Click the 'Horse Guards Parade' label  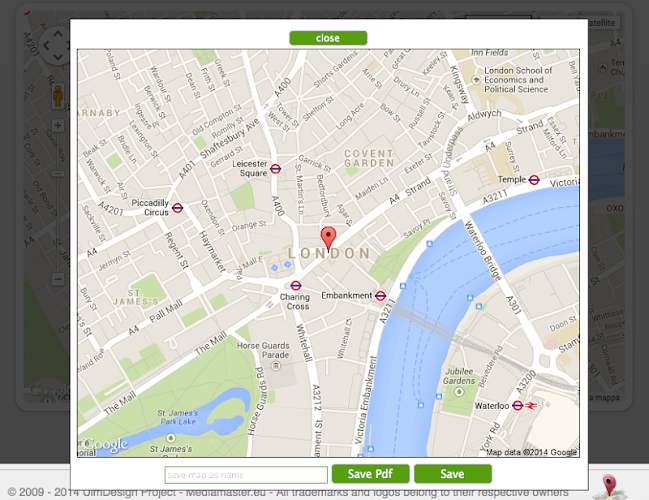coord(263,350)
